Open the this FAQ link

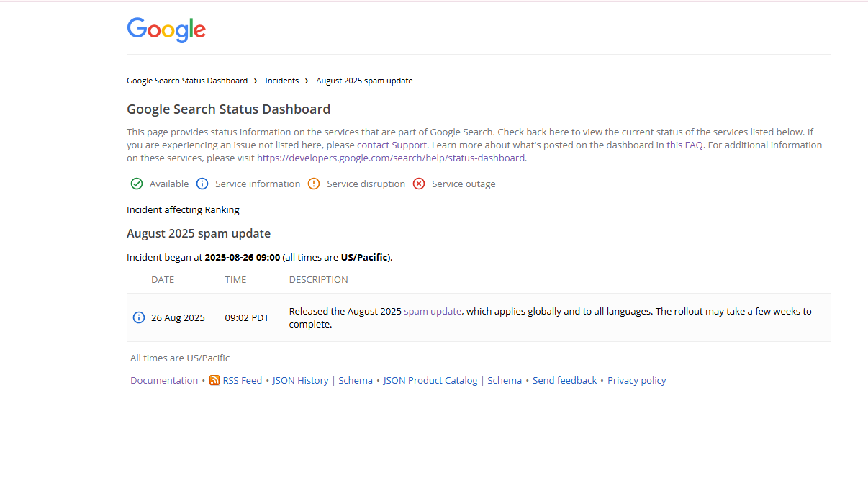click(x=684, y=145)
